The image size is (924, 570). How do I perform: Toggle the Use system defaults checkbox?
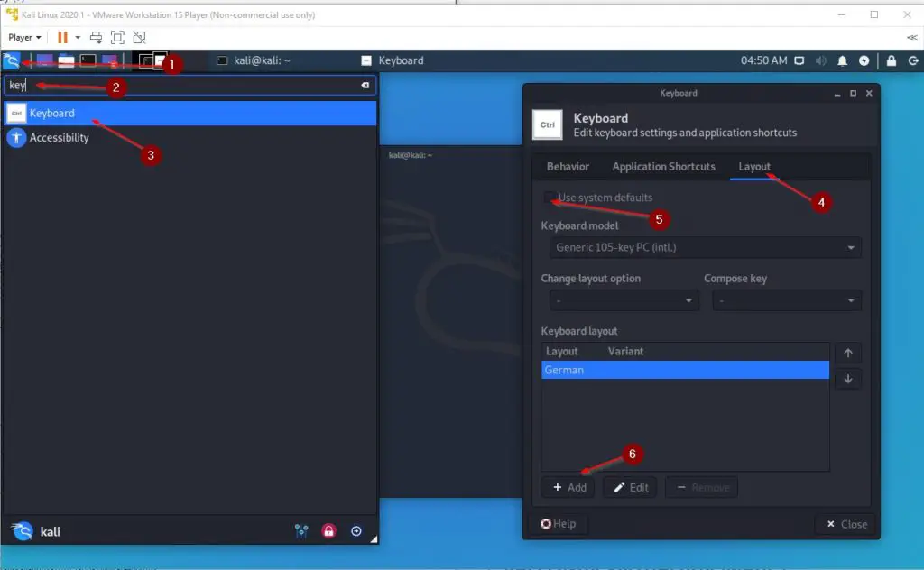point(550,198)
